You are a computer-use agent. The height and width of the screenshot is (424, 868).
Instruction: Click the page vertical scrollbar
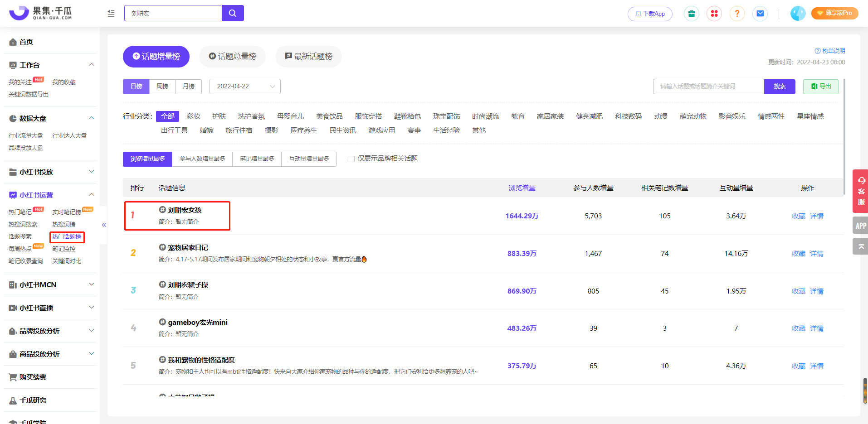coord(865,390)
